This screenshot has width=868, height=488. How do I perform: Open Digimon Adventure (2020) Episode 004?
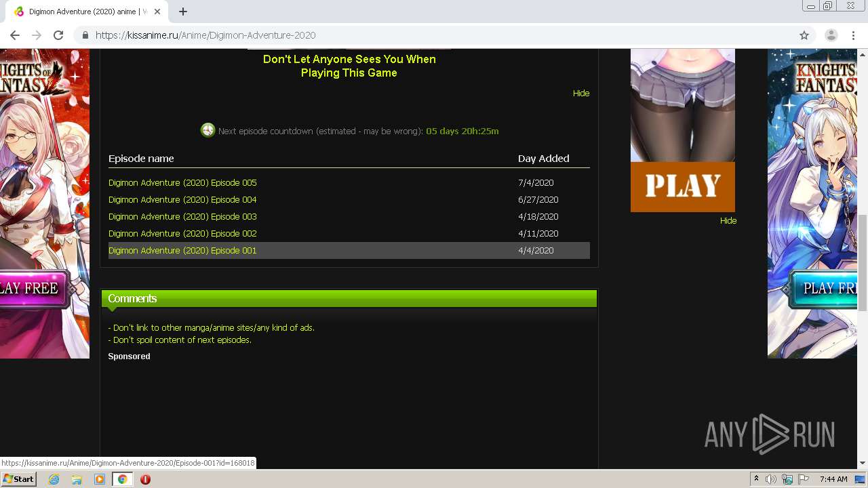pos(182,199)
